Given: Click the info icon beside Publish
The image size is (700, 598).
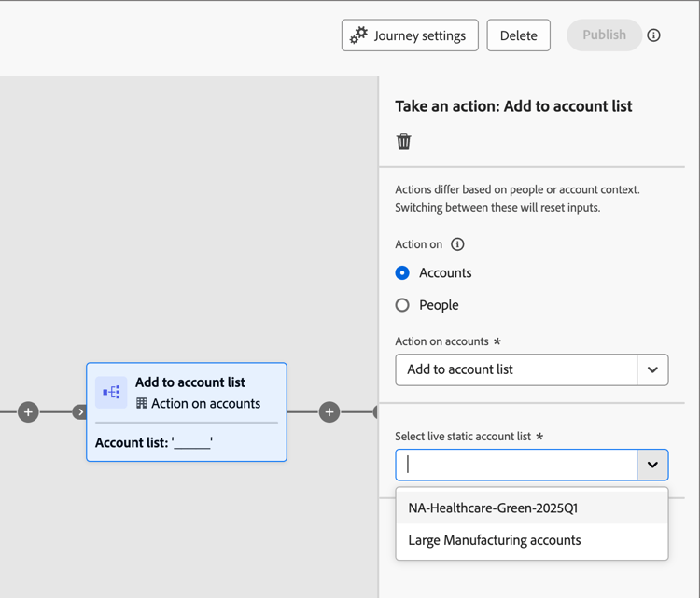Looking at the screenshot, I should coord(653,35).
